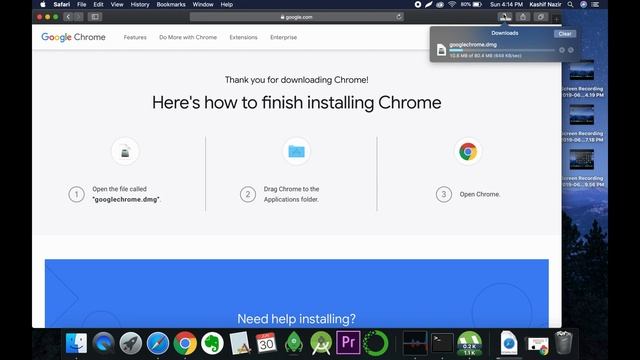Viewport: 640px width, 360px height.
Task: Go forward using Safari forward arrow
Action: (x=78, y=17)
